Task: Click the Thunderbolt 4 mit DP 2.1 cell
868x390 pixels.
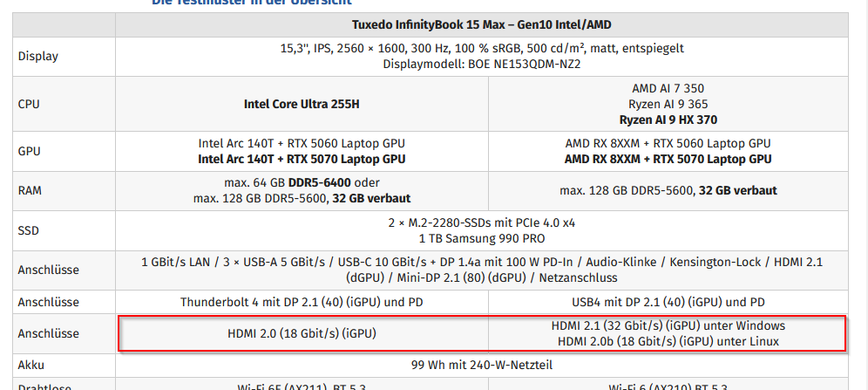Action: [x=302, y=302]
